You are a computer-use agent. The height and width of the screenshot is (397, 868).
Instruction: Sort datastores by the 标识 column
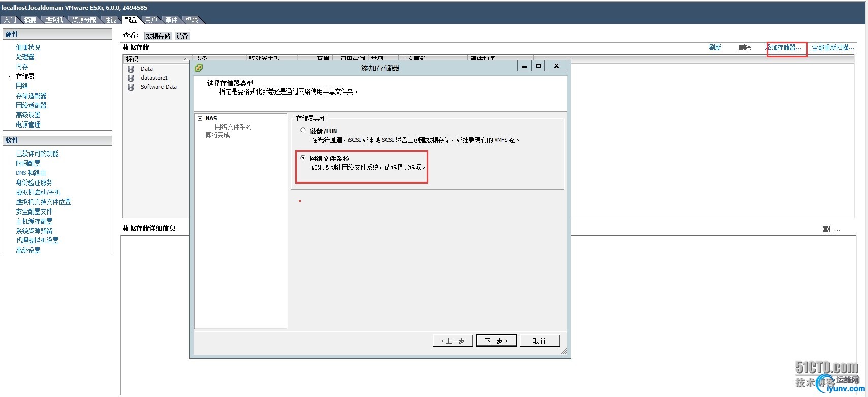(x=157, y=59)
